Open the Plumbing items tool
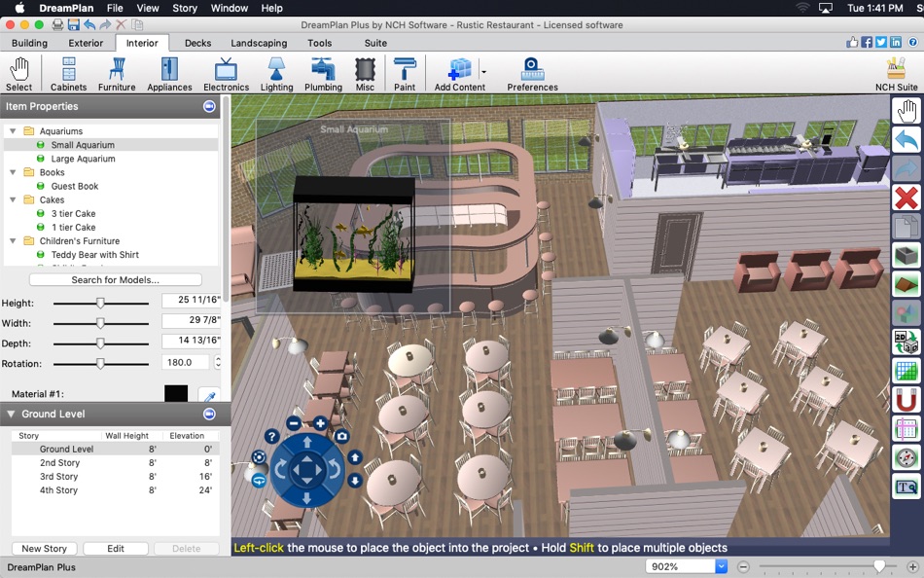This screenshot has height=578, width=924. 323,74
